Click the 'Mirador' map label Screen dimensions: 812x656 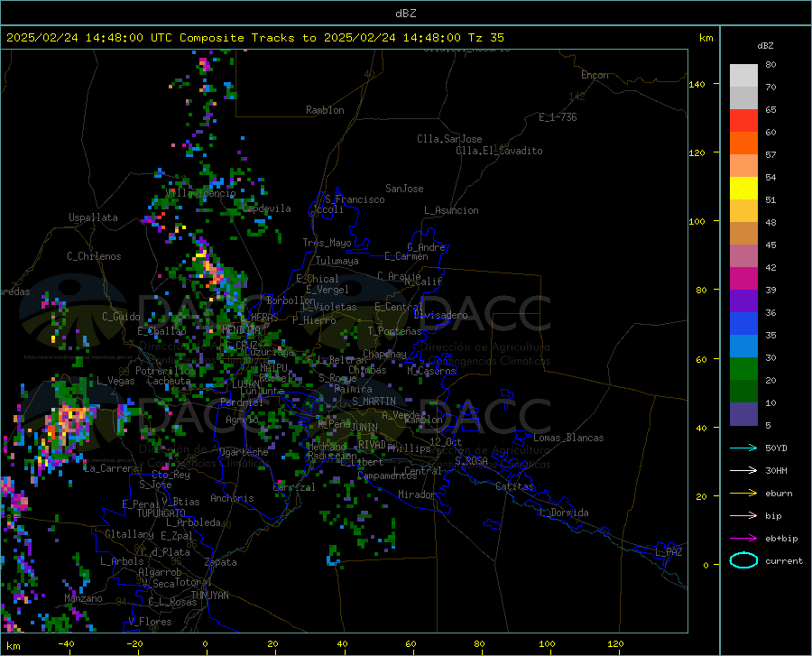416,495
